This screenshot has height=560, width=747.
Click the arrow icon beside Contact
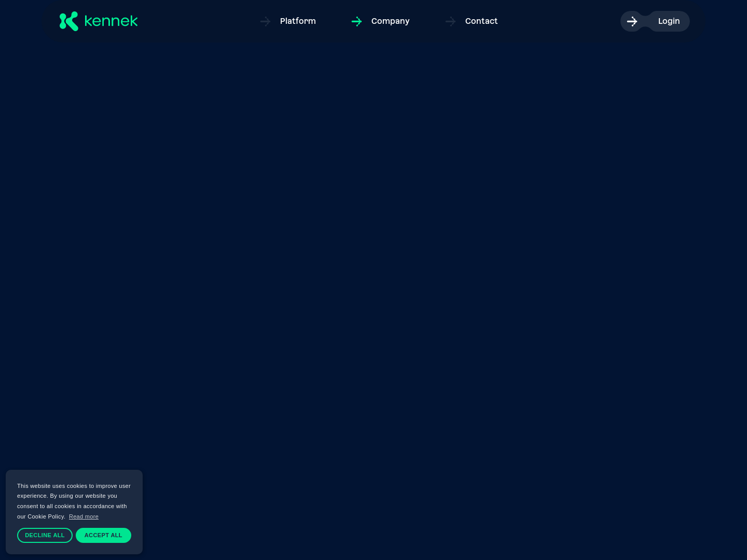click(450, 21)
